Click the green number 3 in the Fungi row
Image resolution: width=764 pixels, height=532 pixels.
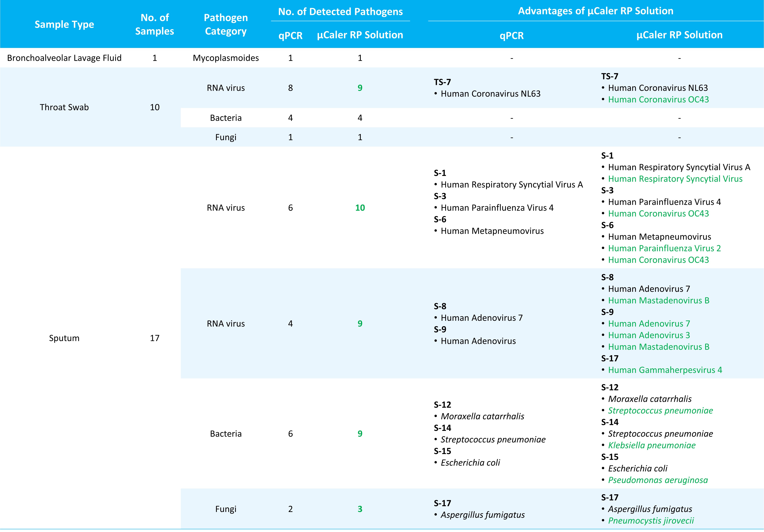[360, 509]
